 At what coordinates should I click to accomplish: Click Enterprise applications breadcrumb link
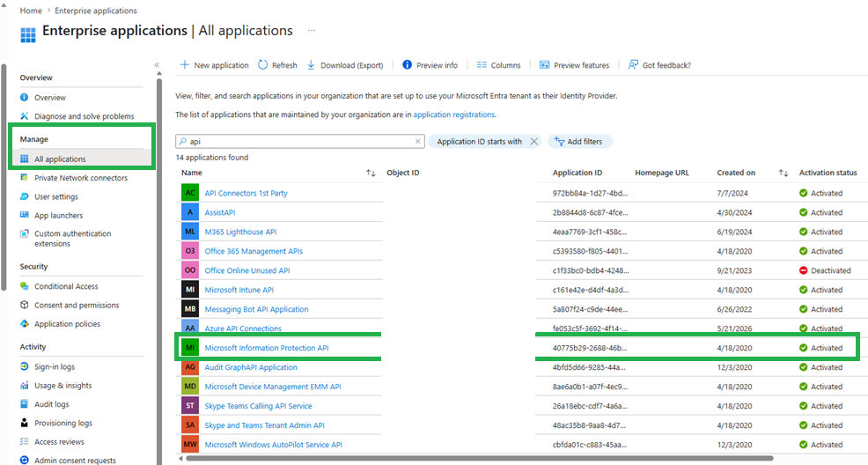coord(96,11)
